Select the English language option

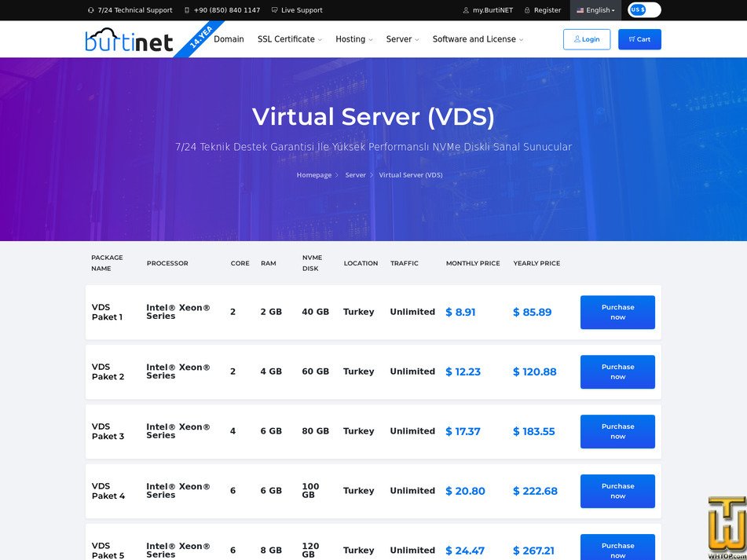click(x=599, y=10)
